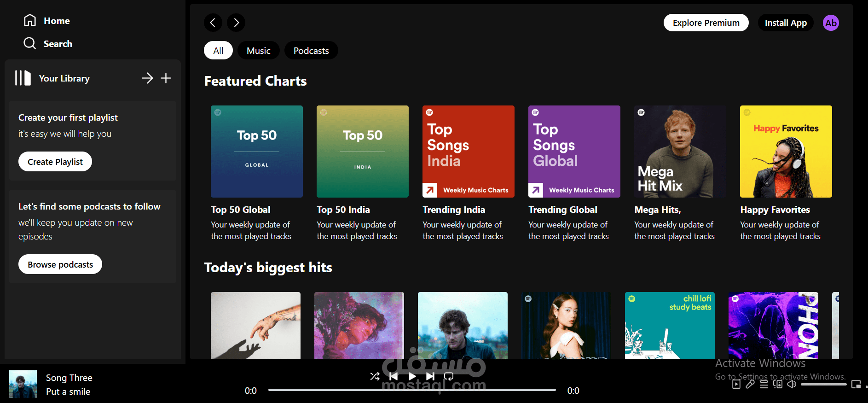Open Search via the magnifier icon
The width and height of the screenshot is (868, 403).
click(x=30, y=43)
